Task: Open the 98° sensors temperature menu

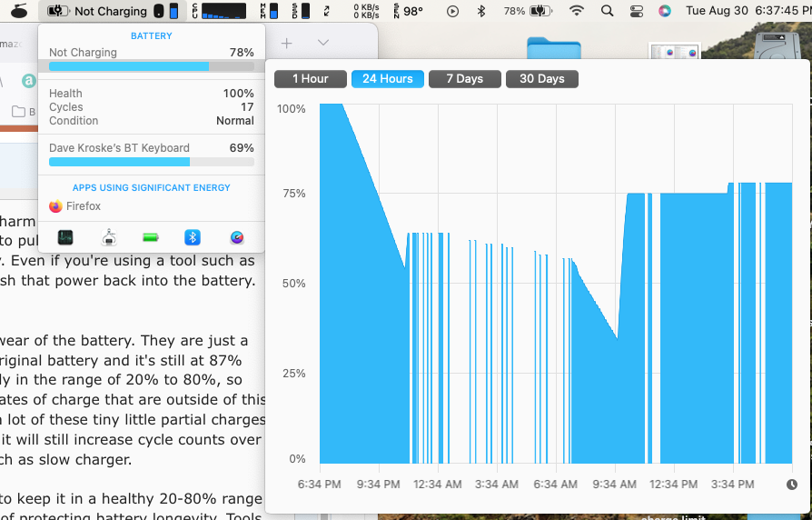Action: pyautogui.click(x=409, y=11)
